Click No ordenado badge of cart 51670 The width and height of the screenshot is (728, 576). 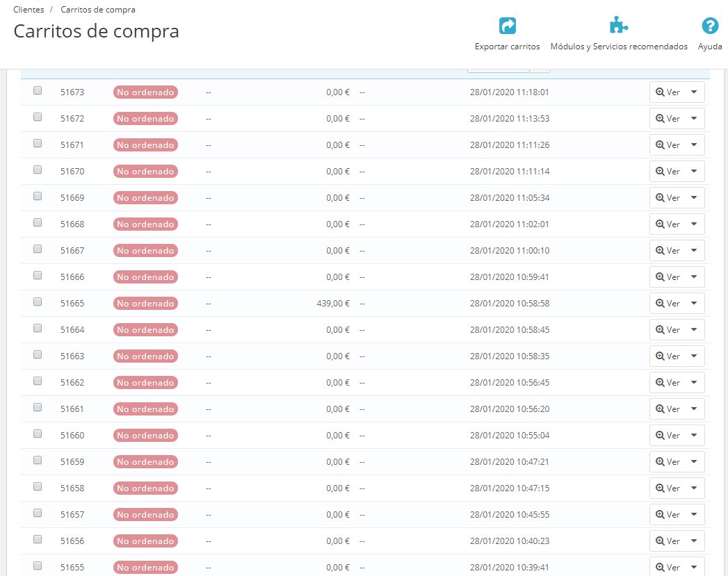[x=145, y=172]
